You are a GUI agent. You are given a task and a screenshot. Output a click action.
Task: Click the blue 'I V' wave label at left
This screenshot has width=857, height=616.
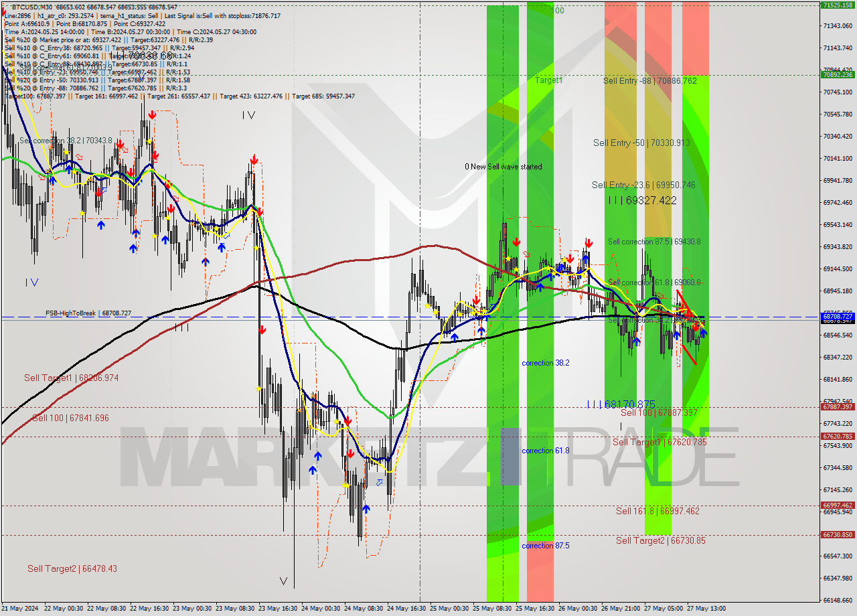[x=31, y=283]
